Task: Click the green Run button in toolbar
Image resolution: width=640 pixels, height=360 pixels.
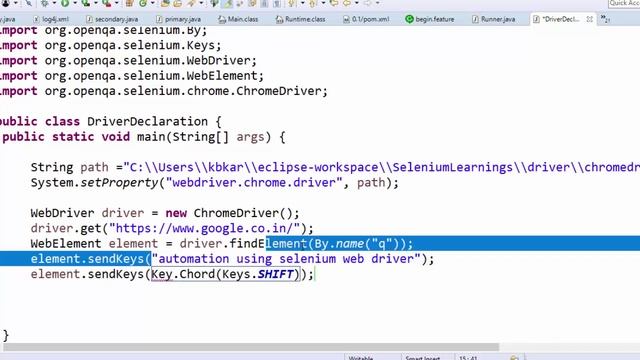Action: click(65, 3)
